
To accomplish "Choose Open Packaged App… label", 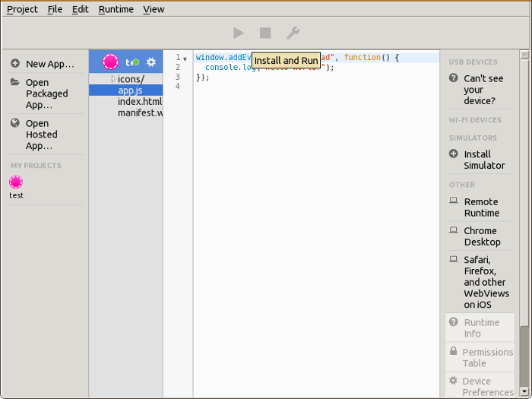I will pyautogui.click(x=47, y=93).
